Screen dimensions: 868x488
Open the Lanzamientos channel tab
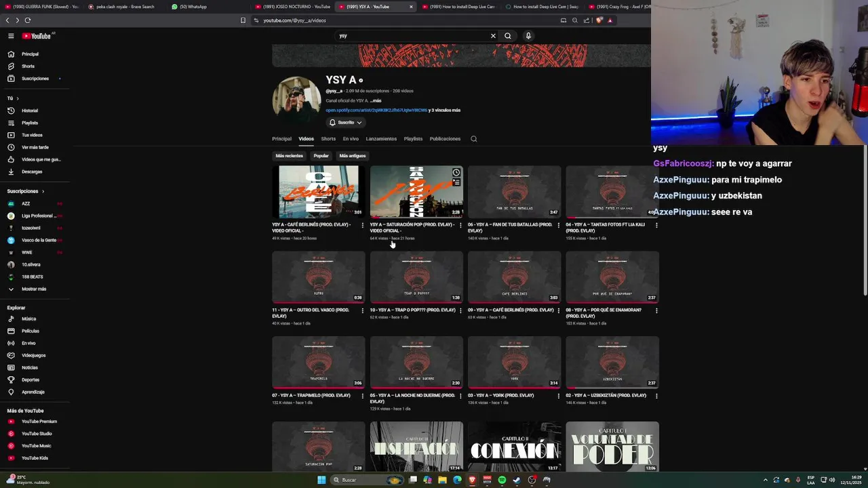tap(381, 139)
